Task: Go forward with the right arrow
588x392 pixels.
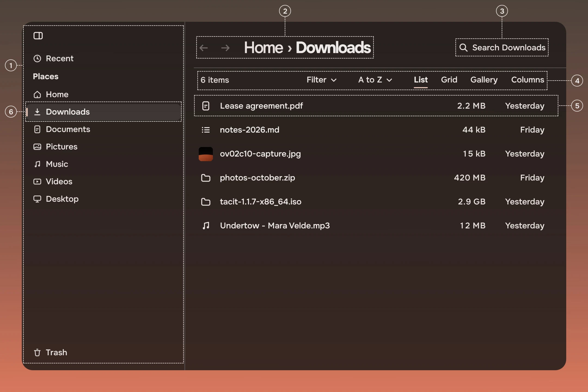Action: pyautogui.click(x=225, y=48)
